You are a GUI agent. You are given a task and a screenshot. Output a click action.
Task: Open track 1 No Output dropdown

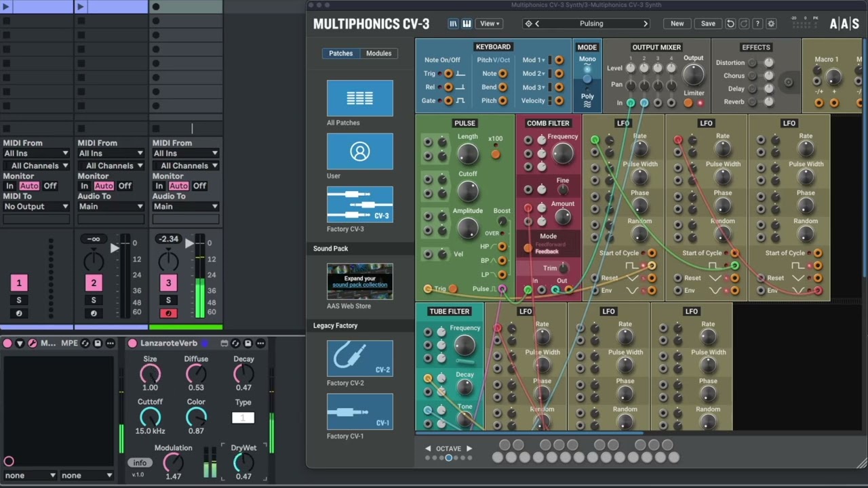tap(36, 207)
